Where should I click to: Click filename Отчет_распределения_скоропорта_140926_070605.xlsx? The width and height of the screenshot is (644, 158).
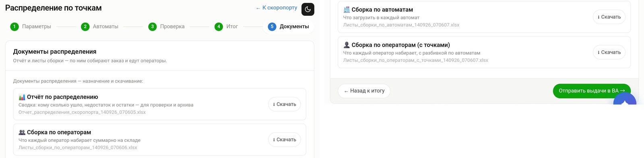82,112
